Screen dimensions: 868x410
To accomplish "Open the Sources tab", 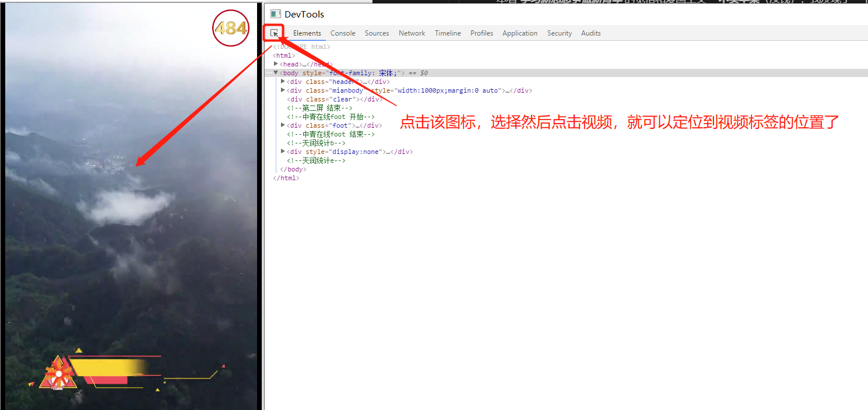I will click(x=377, y=33).
